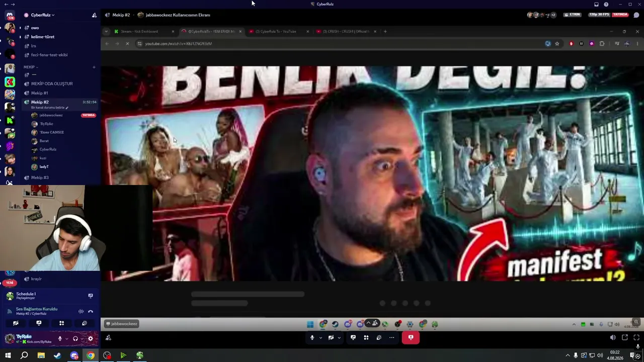Enter fullscreen for the stream

click(x=637, y=337)
